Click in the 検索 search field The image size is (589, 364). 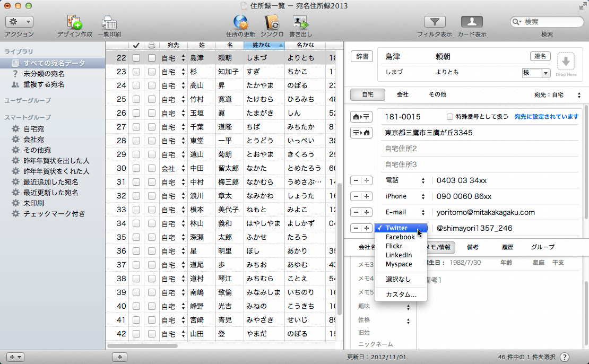[x=547, y=22]
